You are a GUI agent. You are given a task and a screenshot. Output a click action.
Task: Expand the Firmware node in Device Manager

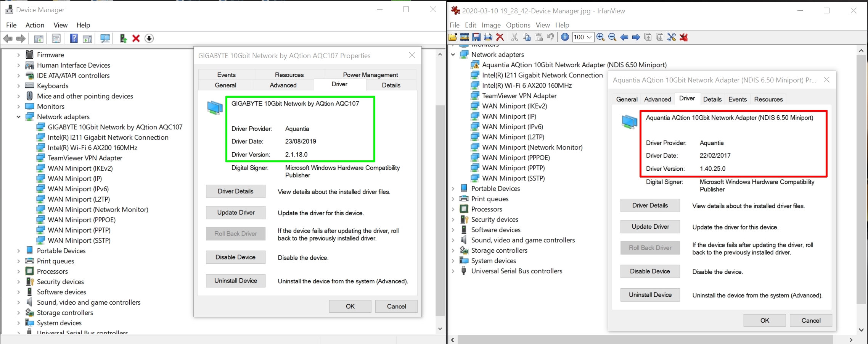(18, 55)
